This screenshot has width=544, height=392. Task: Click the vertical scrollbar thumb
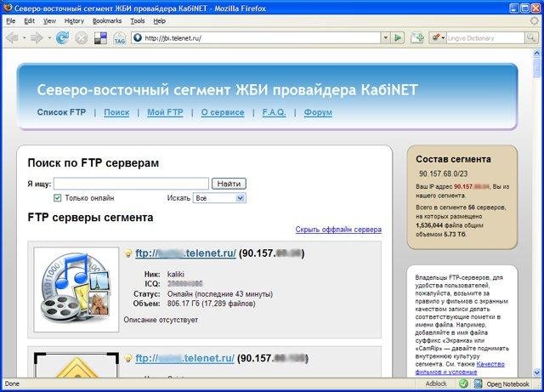[536, 68]
